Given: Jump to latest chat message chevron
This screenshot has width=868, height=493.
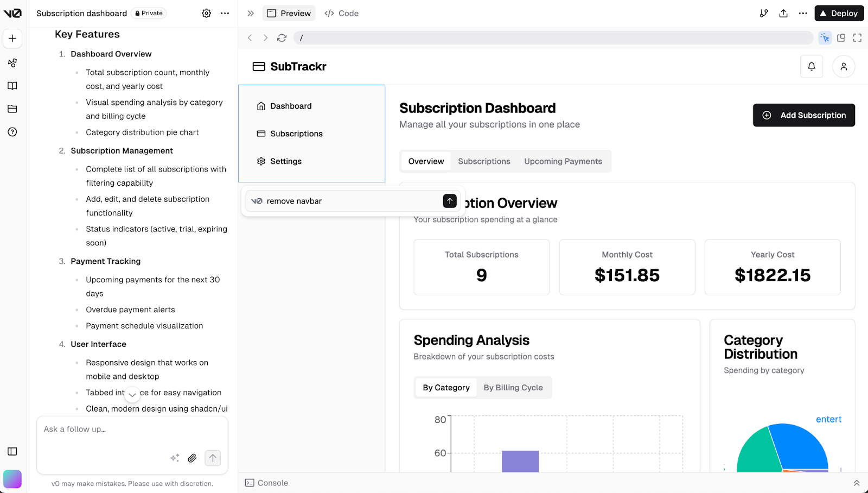Looking at the screenshot, I should [132, 395].
